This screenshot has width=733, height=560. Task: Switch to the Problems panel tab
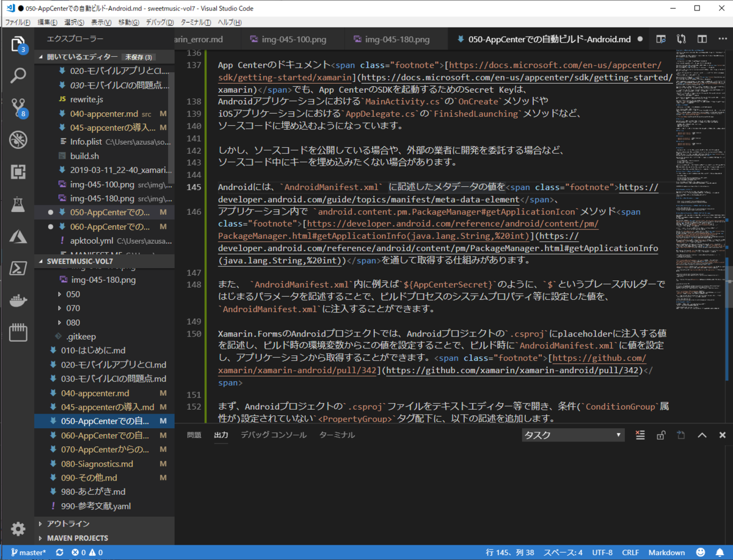pos(194,435)
